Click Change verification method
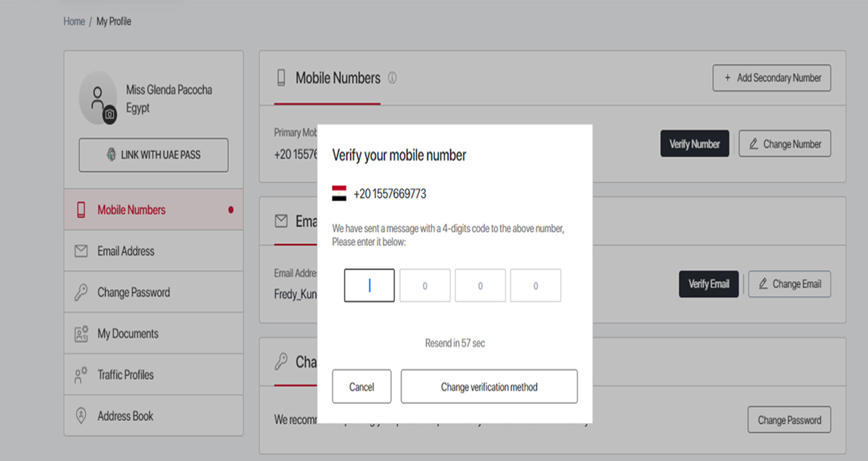The width and height of the screenshot is (868, 461). coord(489,386)
